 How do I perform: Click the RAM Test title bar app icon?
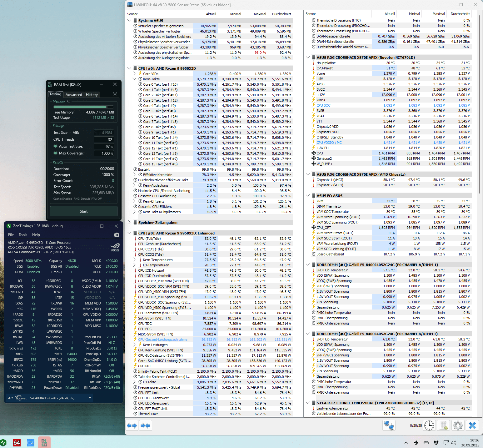click(50, 84)
